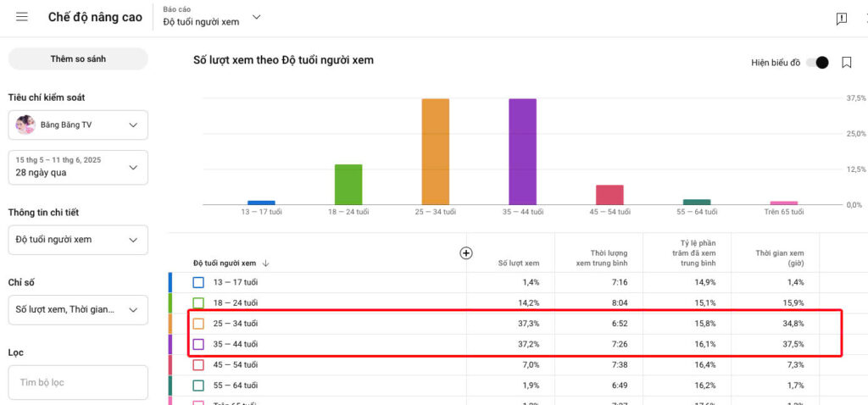Open the Chỉ số metrics dropdown
The image size is (868, 405).
point(78,310)
